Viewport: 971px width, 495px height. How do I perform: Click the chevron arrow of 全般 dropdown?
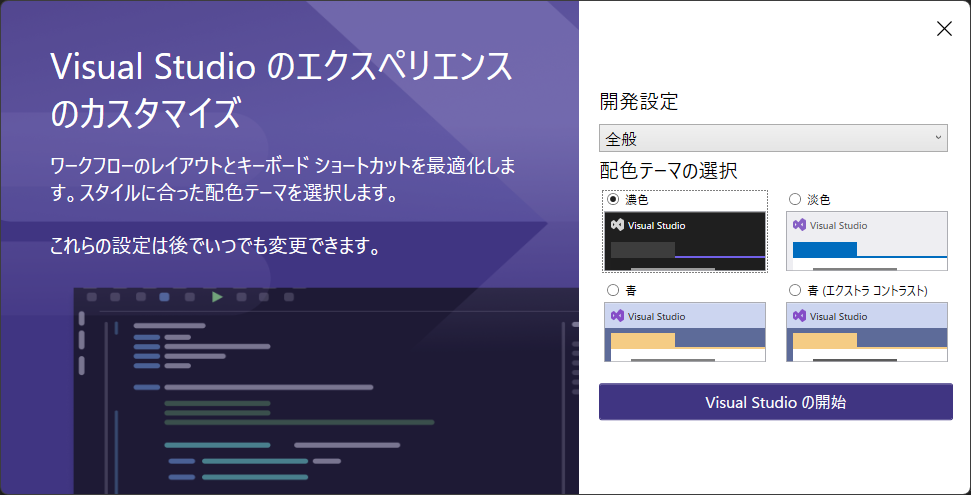pyautogui.click(x=938, y=138)
